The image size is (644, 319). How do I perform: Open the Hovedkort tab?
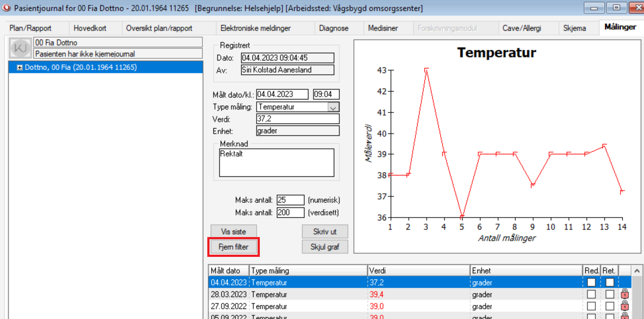90,28
